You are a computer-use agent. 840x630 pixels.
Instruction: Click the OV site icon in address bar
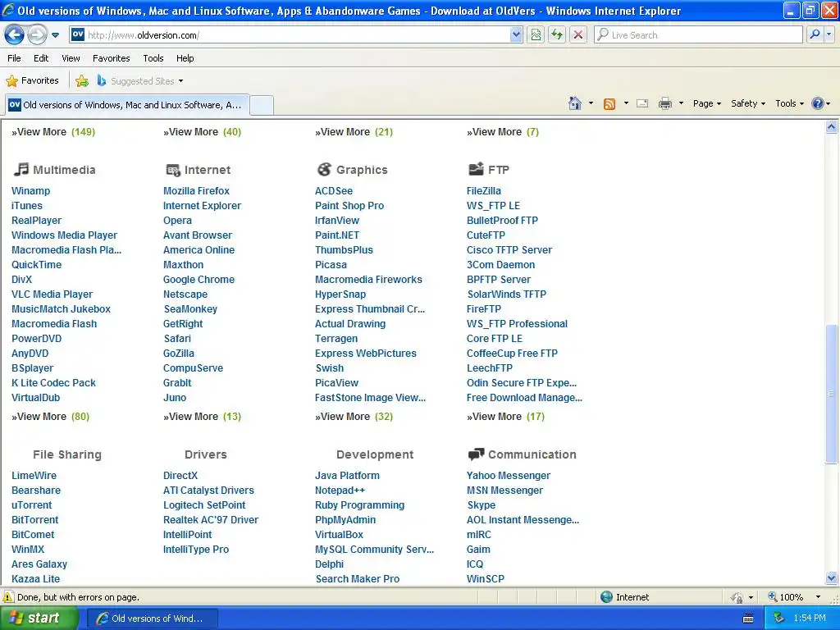point(78,34)
